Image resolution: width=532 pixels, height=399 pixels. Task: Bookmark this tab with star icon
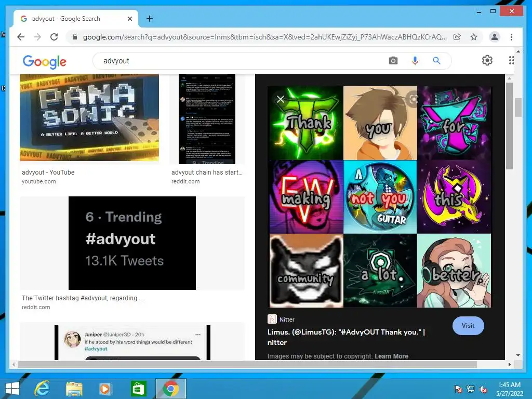[x=474, y=37]
